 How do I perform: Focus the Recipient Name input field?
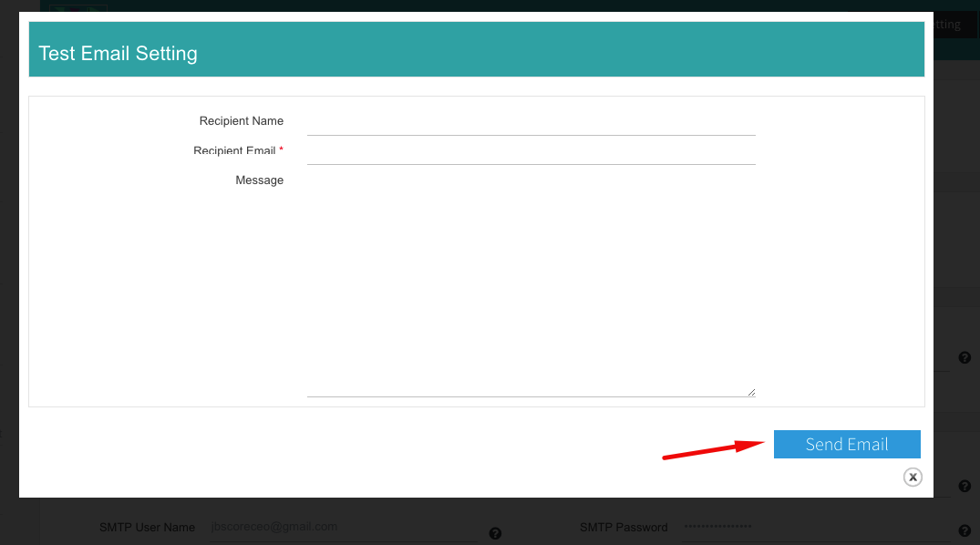pyautogui.click(x=531, y=122)
